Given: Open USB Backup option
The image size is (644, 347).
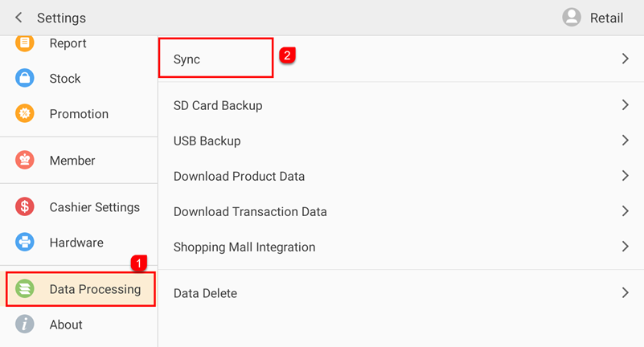Looking at the screenshot, I should [x=207, y=141].
